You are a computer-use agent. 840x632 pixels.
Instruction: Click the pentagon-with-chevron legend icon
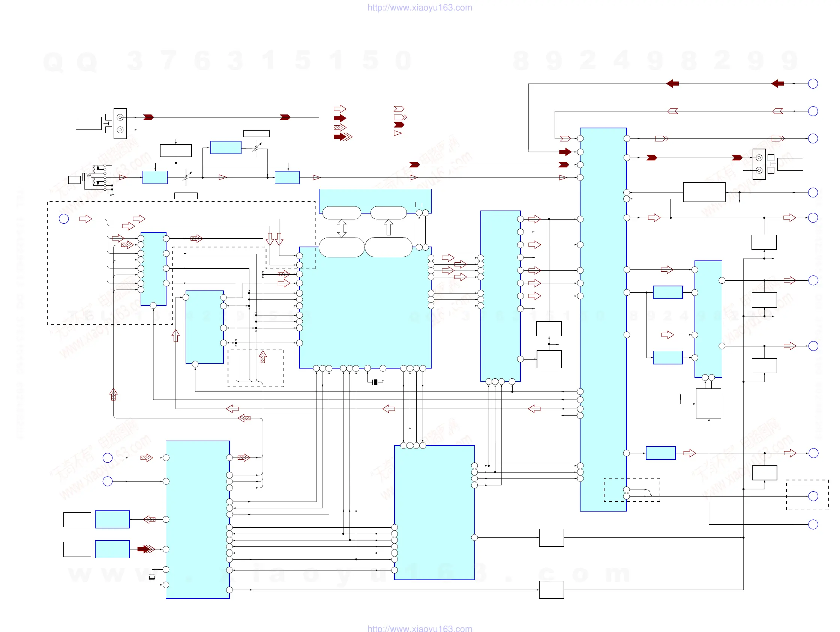coord(400,117)
